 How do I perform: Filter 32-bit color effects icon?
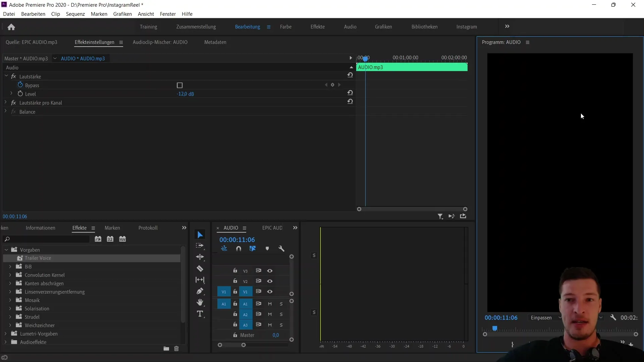110,239
